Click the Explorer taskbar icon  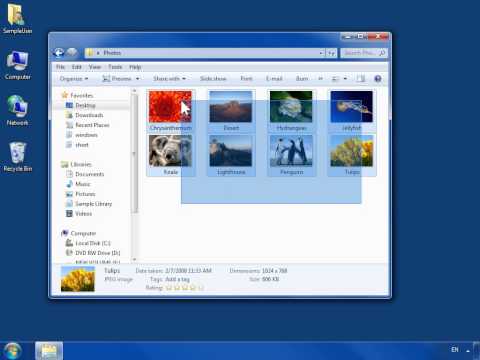click(49, 351)
